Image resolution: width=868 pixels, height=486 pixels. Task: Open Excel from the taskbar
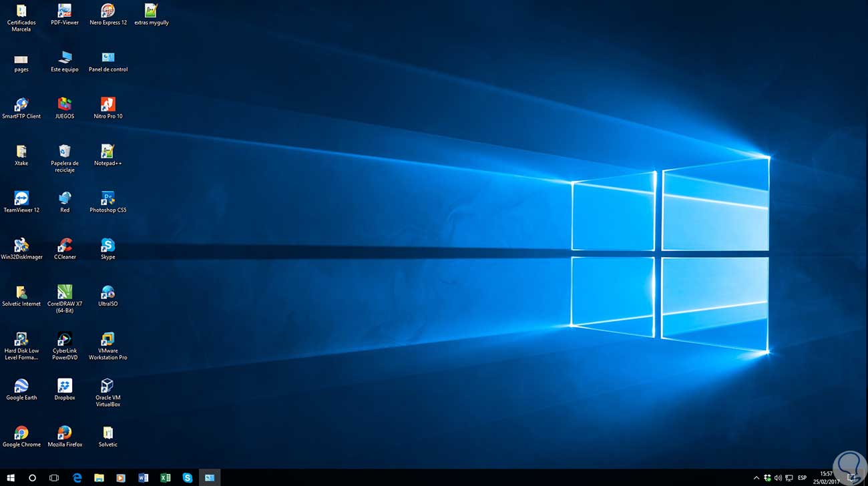pyautogui.click(x=165, y=478)
